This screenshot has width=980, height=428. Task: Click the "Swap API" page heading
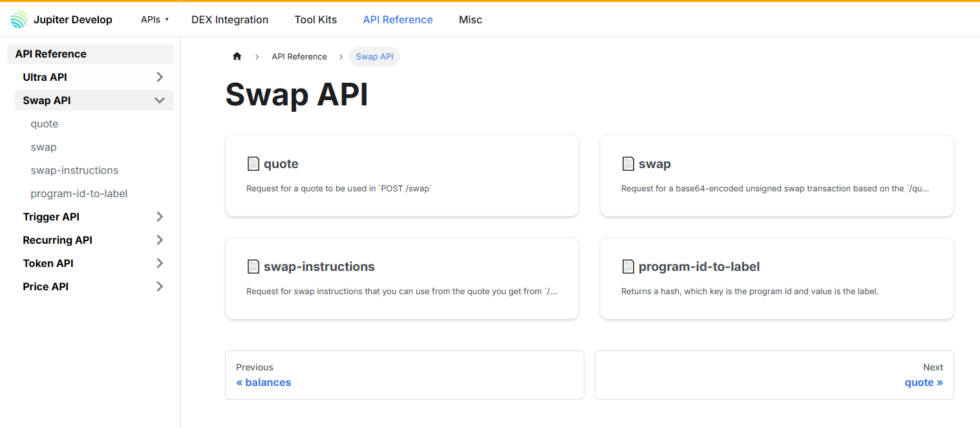click(297, 95)
